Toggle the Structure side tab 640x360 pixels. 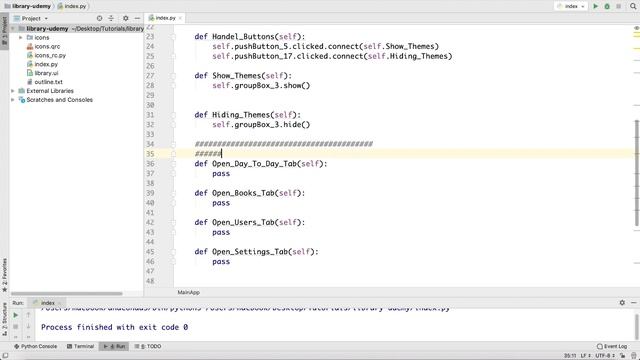4,318
